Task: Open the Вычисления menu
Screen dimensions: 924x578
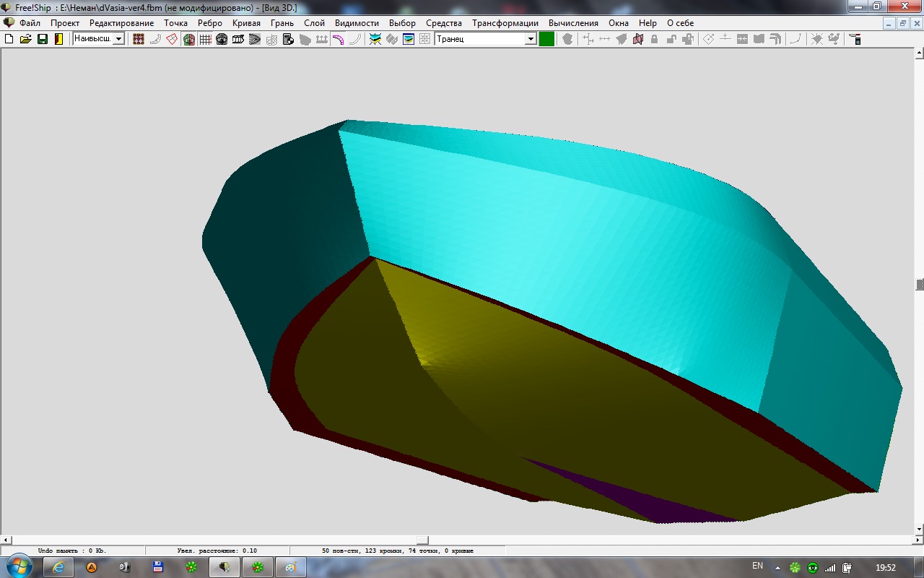Action: coord(573,23)
